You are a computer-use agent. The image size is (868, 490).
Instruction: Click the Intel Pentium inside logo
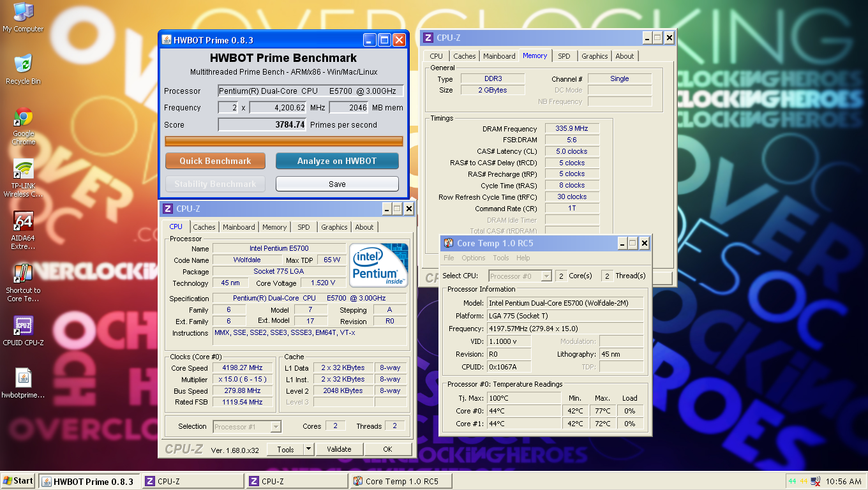coord(378,265)
